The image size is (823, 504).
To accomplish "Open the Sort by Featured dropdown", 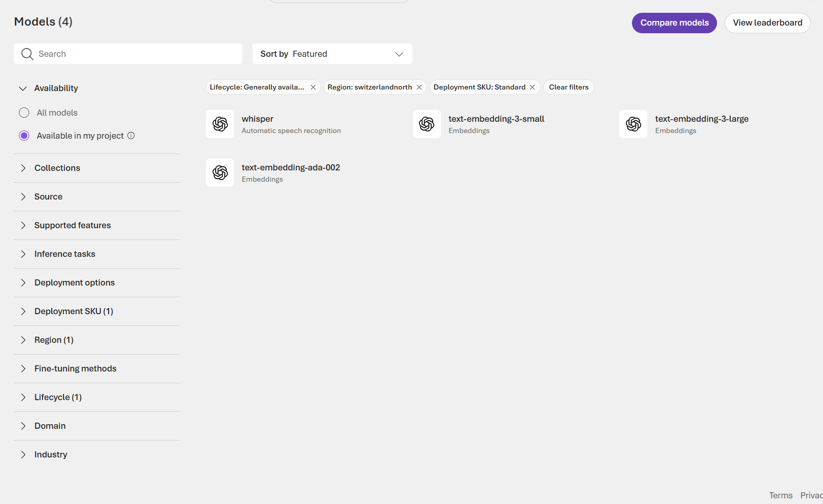I will point(332,54).
